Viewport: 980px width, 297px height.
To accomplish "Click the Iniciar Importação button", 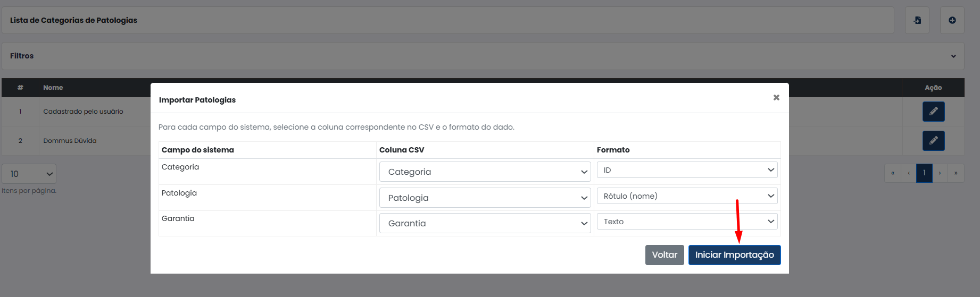I will [x=734, y=255].
